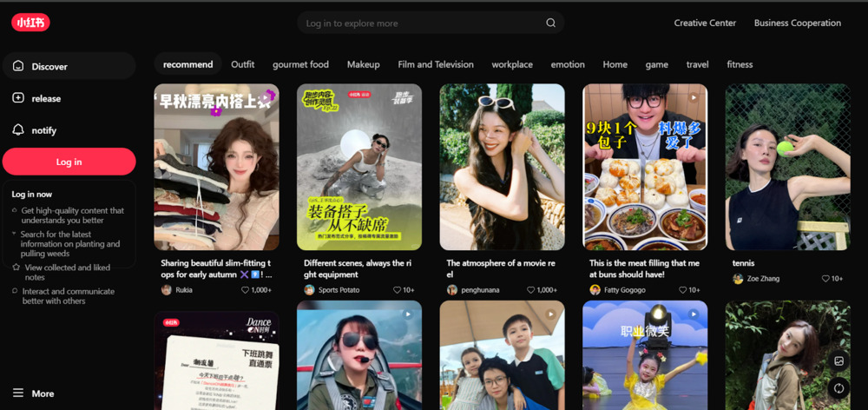Switch to the gourmet food tab
The height and width of the screenshot is (410, 868).
tap(300, 64)
